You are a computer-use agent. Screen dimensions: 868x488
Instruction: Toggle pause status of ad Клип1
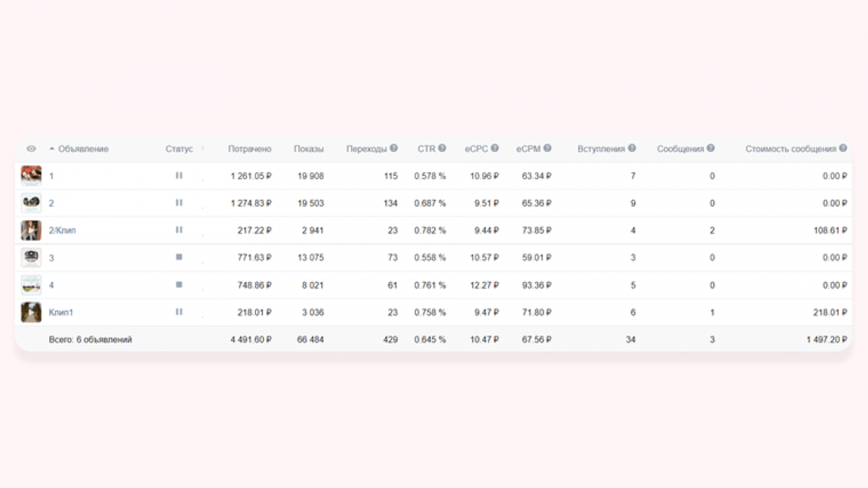coord(179,312)
